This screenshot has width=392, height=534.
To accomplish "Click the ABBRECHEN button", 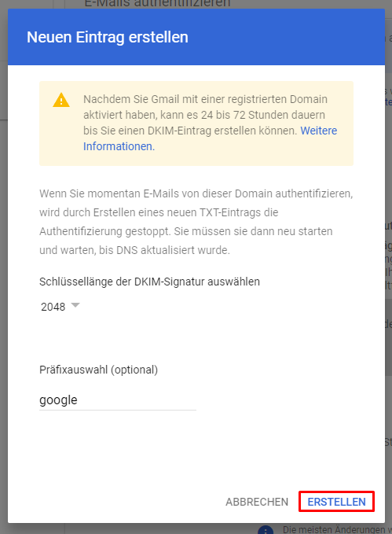I will (x=257, y=502).
